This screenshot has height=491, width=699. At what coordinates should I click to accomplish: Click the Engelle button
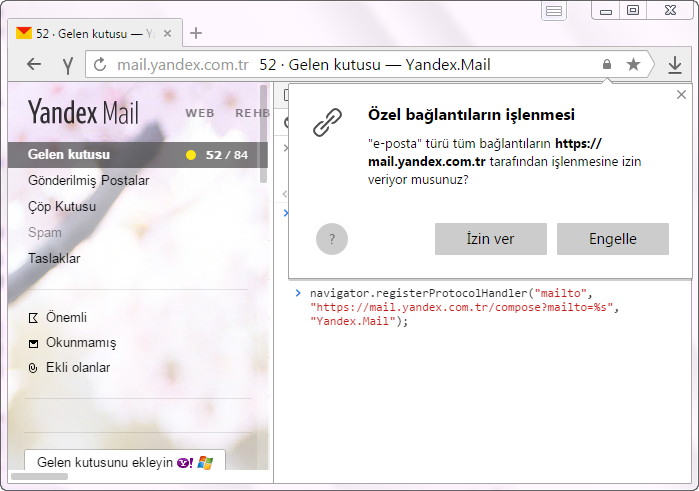[x=613, y=239]
